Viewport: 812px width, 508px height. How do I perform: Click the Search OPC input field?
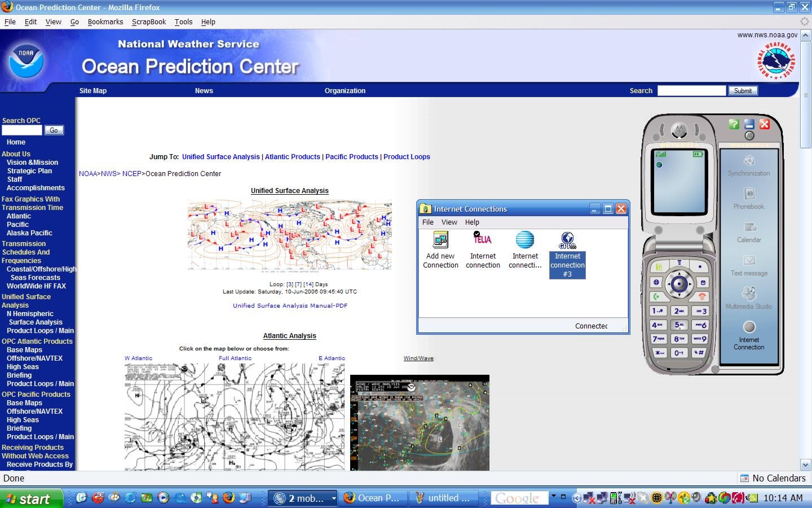[22, 130]
